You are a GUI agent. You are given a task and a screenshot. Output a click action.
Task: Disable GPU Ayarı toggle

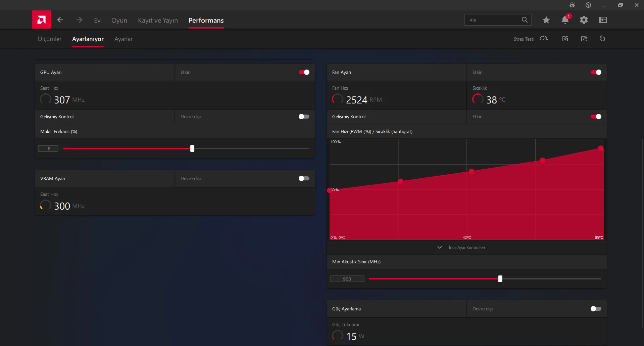(x=304, y=72)
